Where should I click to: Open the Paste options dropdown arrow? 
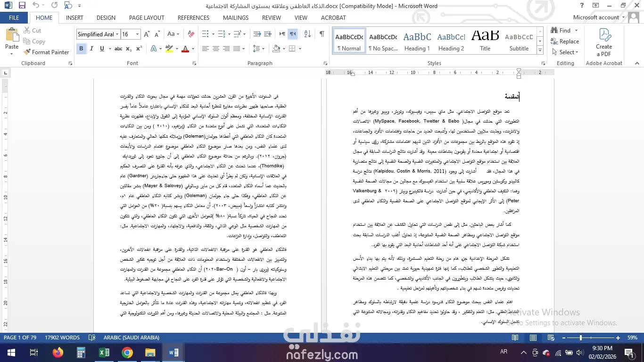click(x=12, y=53)
